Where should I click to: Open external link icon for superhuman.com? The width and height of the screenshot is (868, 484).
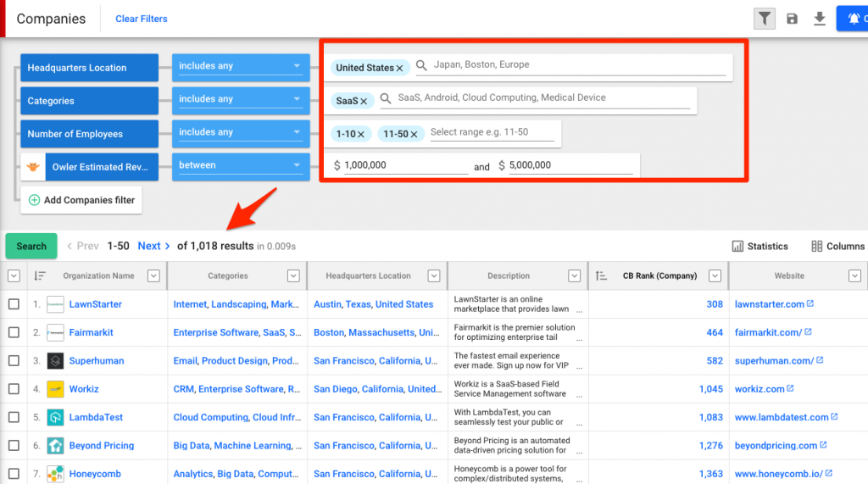tap(820, 360)
